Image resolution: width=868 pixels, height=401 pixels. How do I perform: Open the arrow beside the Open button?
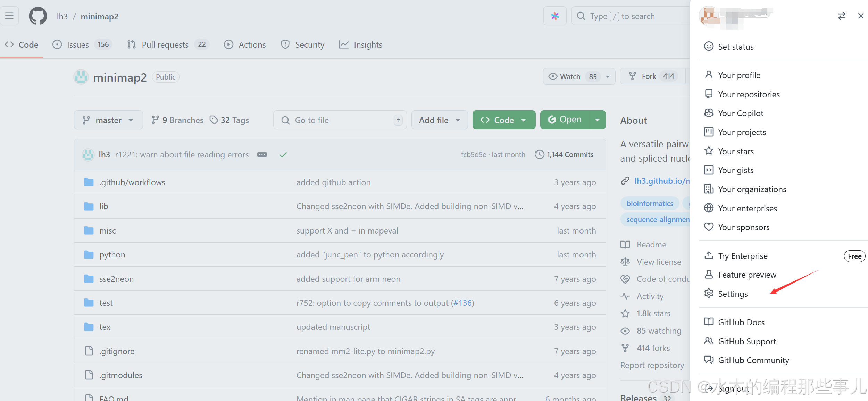(x=597, y=120)
